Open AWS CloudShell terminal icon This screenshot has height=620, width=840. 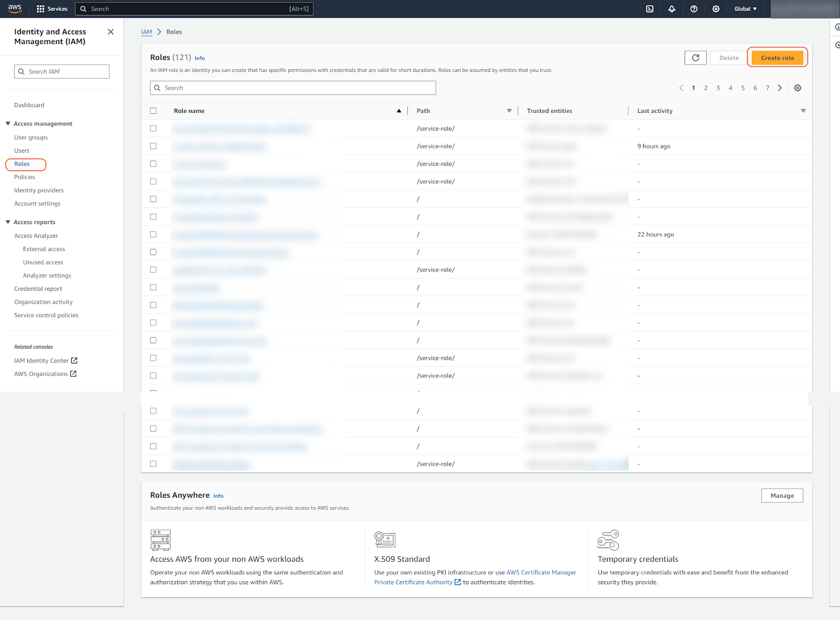[x=649, y=9]
